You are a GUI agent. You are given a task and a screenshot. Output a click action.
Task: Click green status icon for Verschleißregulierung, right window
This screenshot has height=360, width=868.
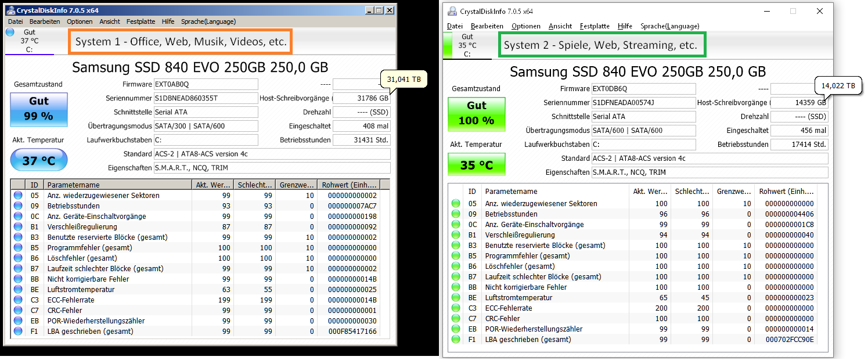click(456, 235)
